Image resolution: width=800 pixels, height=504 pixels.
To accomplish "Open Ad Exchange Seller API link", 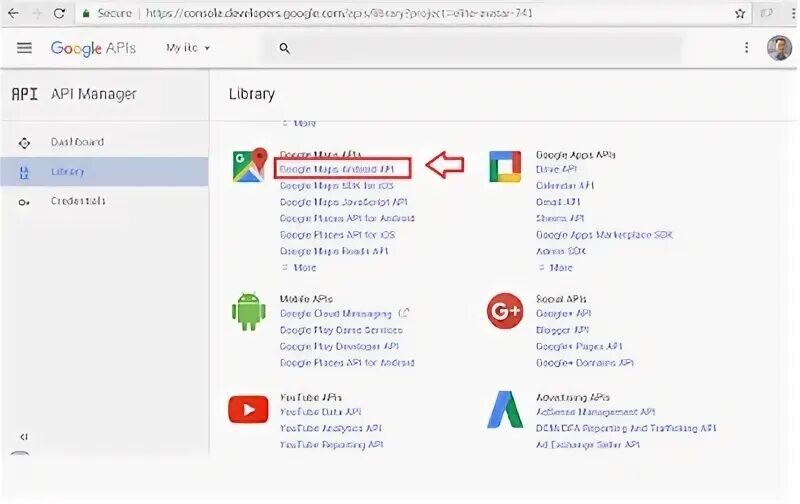I will [587, 444].
